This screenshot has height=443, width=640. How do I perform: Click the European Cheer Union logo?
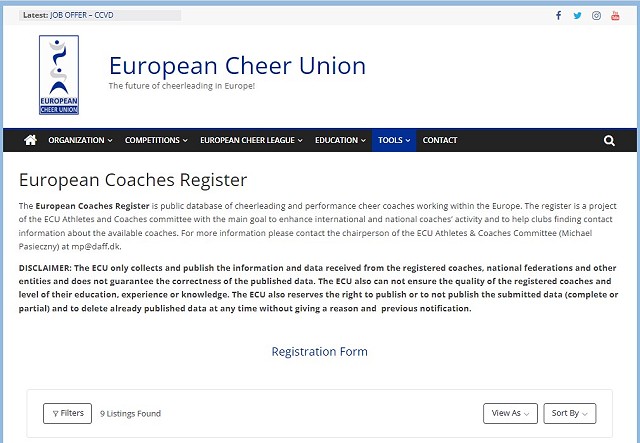click(59, 75)
